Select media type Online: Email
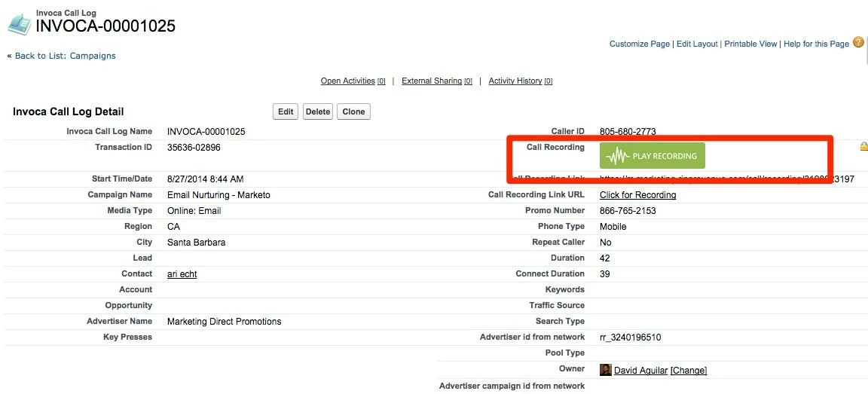 pyautogui.click(x=194, y=211)
